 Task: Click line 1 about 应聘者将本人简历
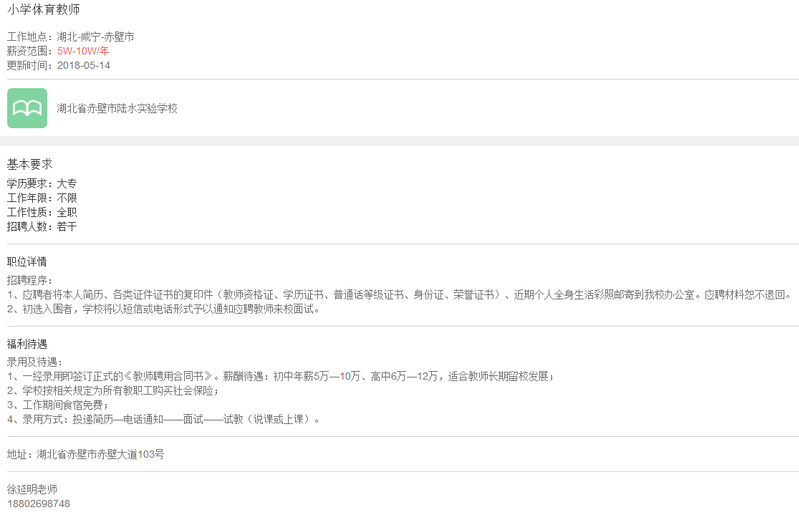(400, 294)
